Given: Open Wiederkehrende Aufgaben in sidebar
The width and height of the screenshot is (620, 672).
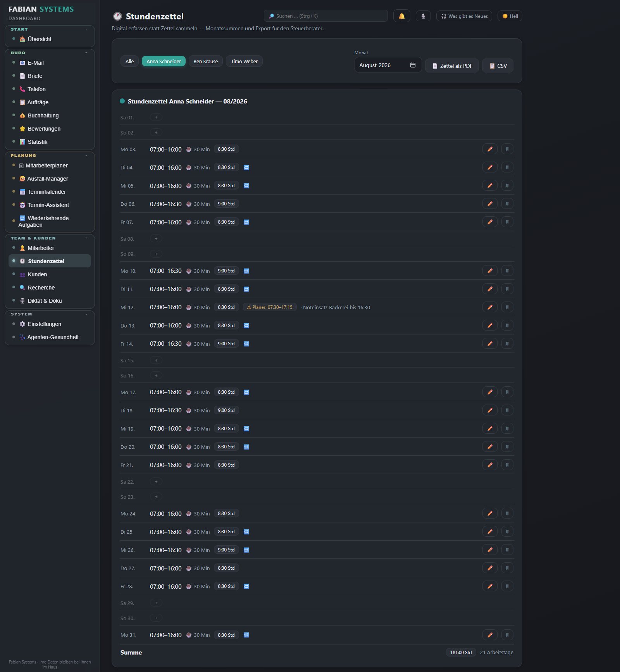Looking at the screenshot, I should (50, 221).
